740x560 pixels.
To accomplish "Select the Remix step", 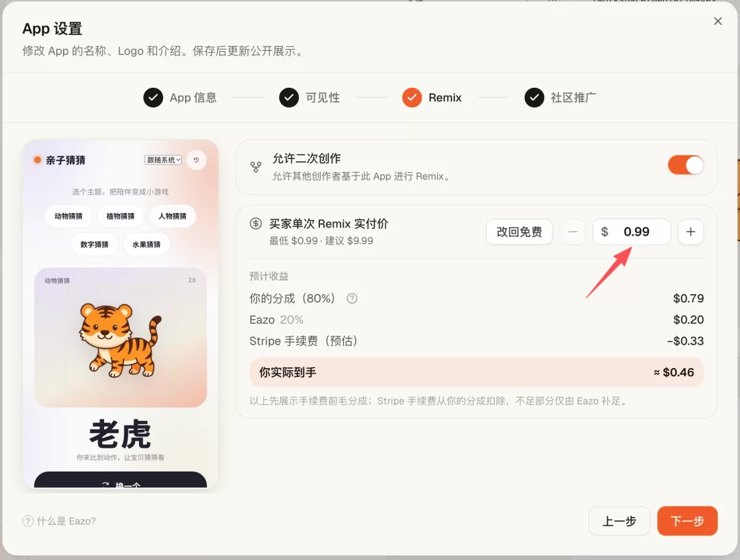I will (432, 98).
